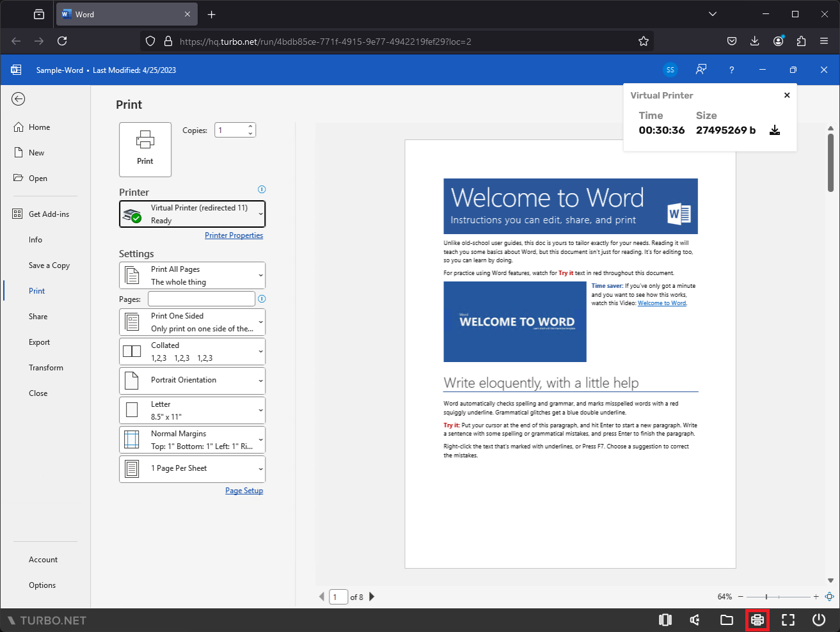Screen dimensions: 840x632
Task: Click the back arrow in Word backstage
Action: (19, 99)
